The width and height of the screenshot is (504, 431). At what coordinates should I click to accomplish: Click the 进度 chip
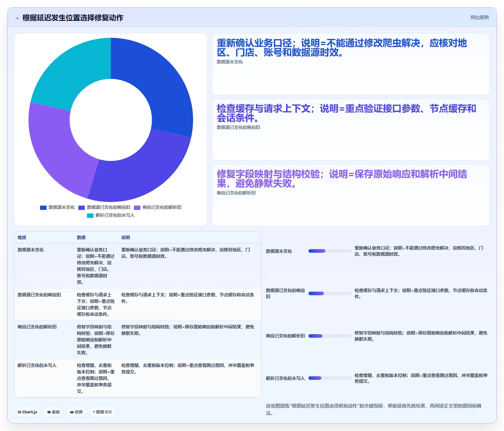[76, 412]
